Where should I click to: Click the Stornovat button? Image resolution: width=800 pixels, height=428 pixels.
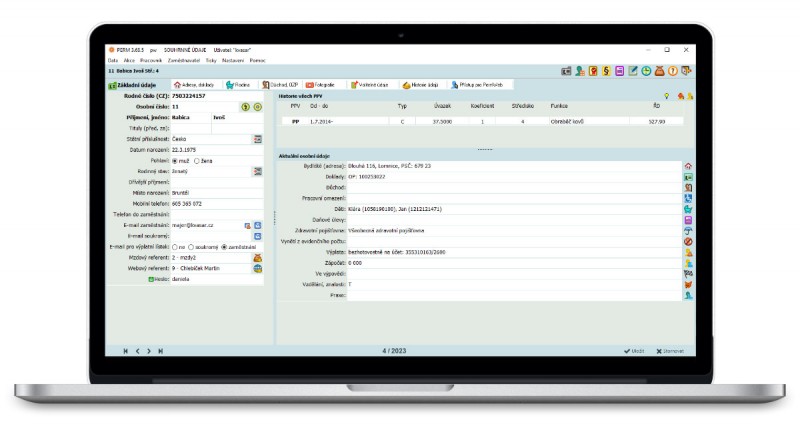click(672, 351)
